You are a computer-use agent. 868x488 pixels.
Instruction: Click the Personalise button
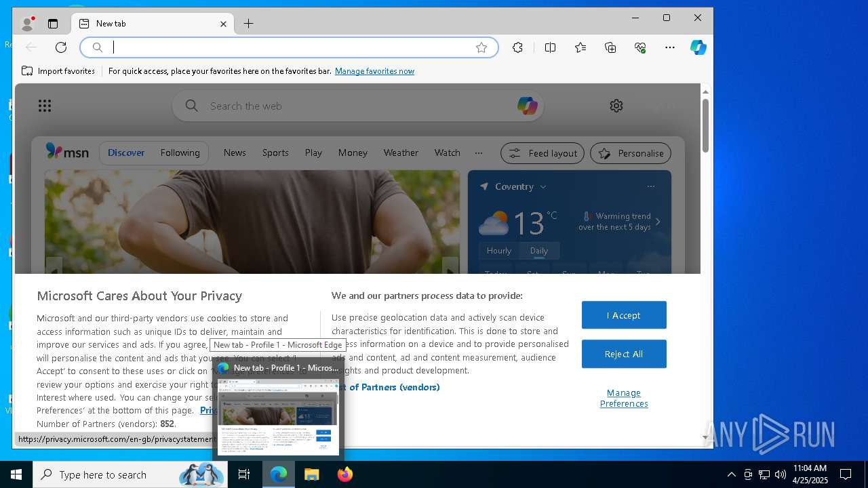click(631, 153)
